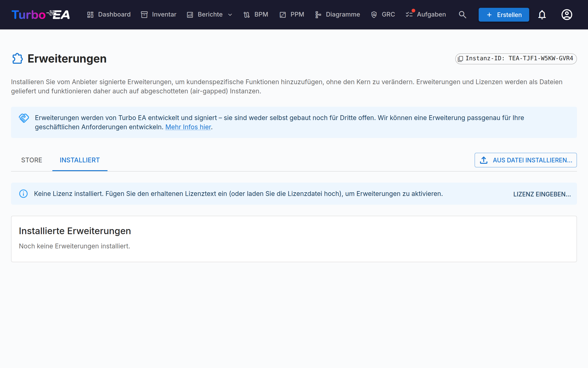
Task: Expand the Berichte dropdown menu
Action: [210, 14]
